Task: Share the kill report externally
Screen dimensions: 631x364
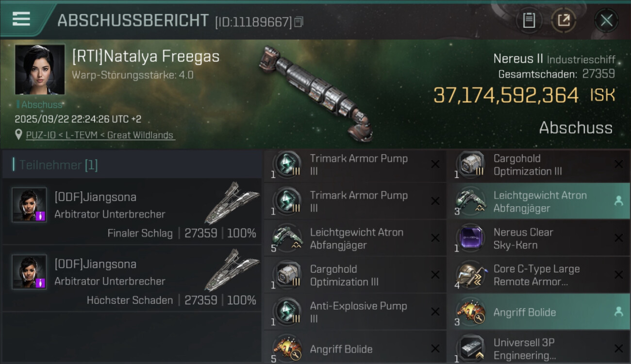Action: coord(564,20)
